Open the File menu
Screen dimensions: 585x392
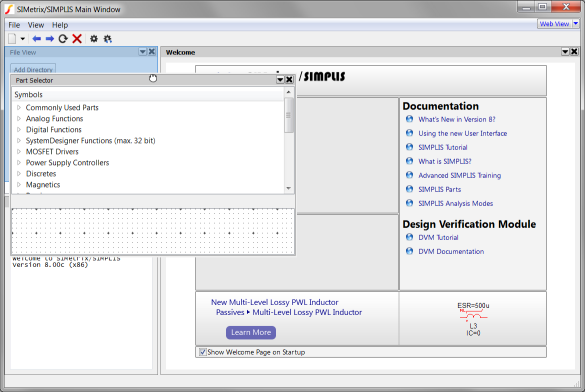coord(14,25)
